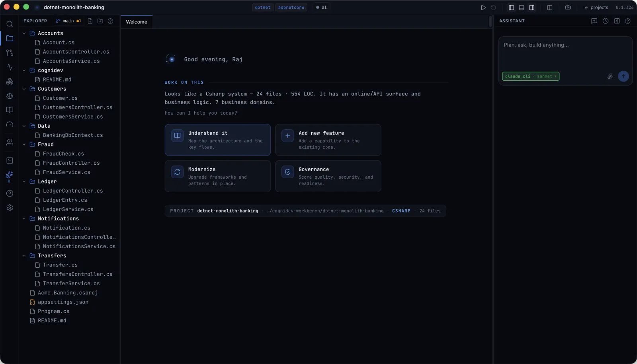The image size is (637, 364).
Task: Open the team users icon in the sidebar
Action: click(10, 142)
